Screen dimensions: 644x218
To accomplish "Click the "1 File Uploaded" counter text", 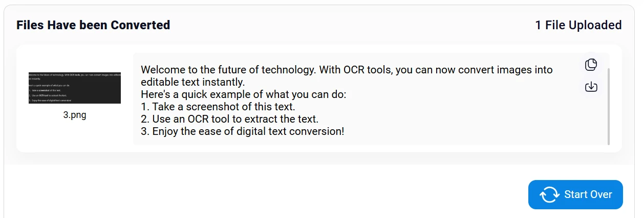I will pos(578,25).
